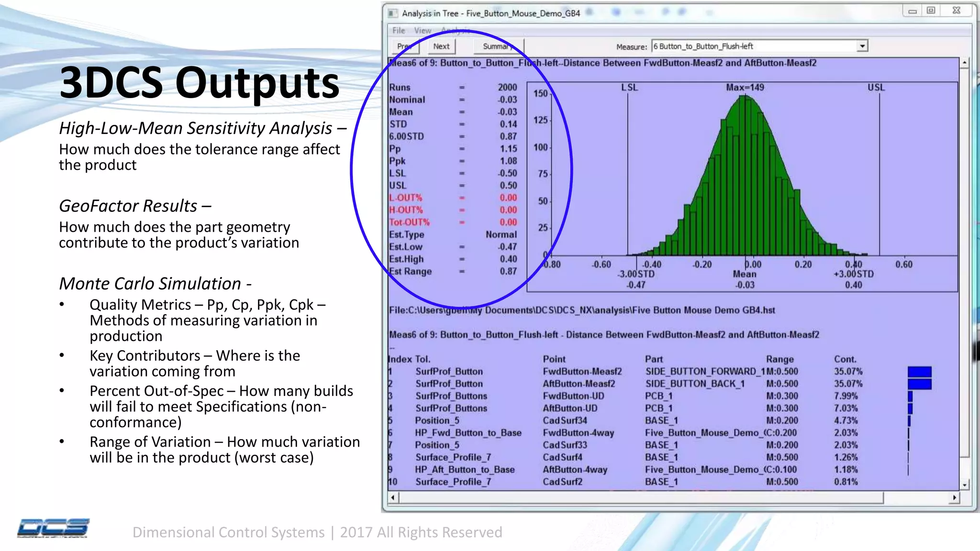Open the Measure dropdown arrow

(x=862, y=46)
